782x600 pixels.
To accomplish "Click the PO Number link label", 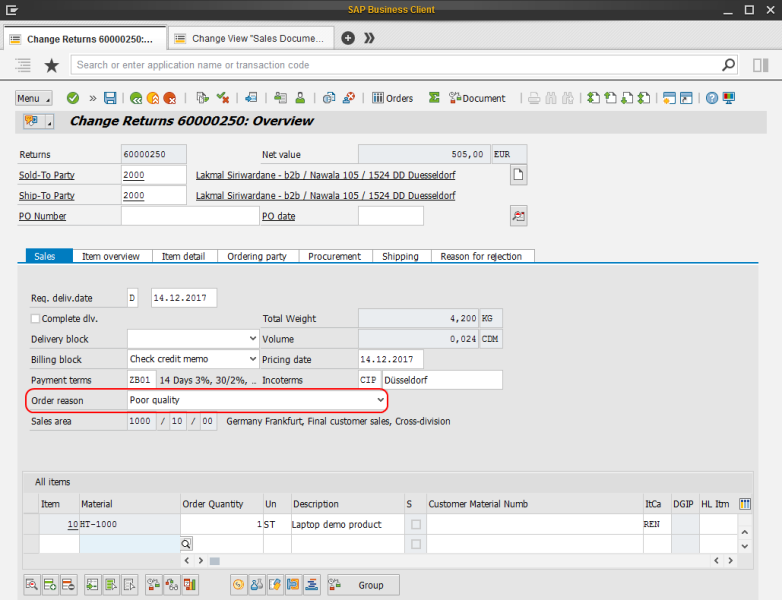I will coord(42,216).
